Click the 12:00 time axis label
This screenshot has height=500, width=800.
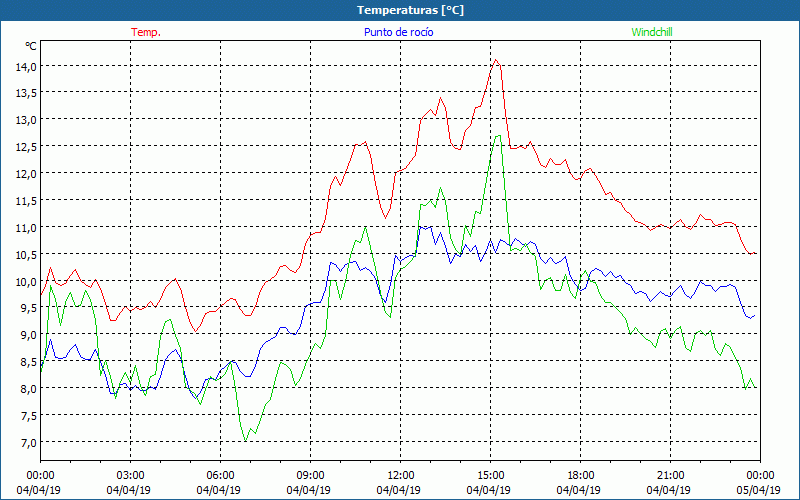pos(401,476)
